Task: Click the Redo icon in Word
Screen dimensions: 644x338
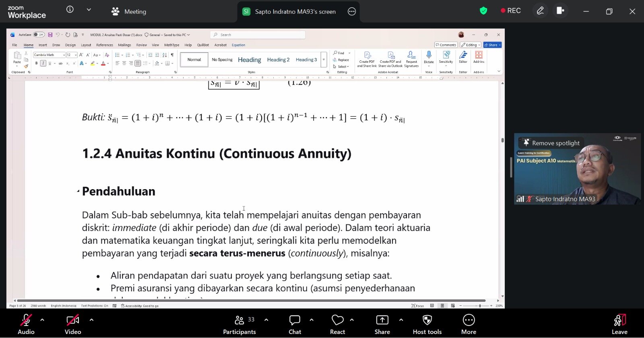Action: 68,35
